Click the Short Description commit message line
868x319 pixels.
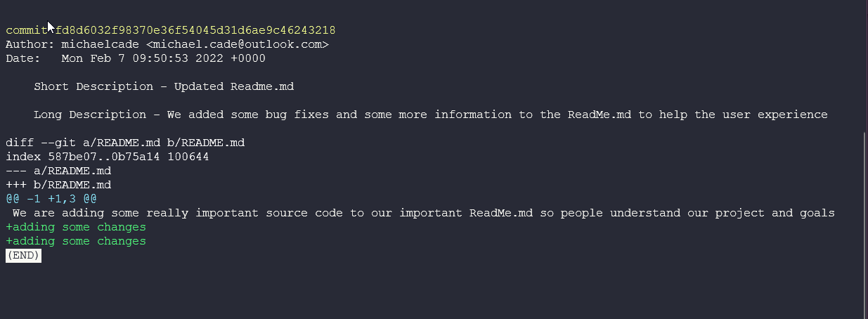tap(164, 86)
